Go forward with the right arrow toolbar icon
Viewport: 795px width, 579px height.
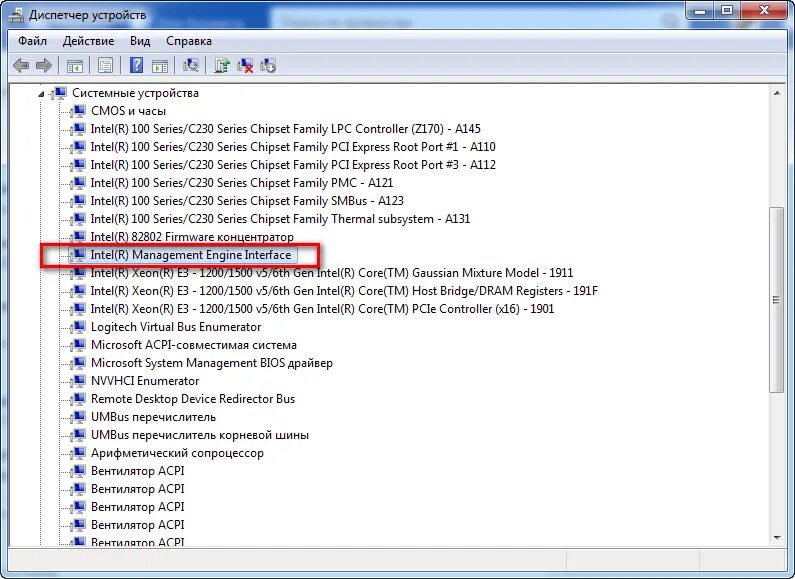(x=44, y=65)
